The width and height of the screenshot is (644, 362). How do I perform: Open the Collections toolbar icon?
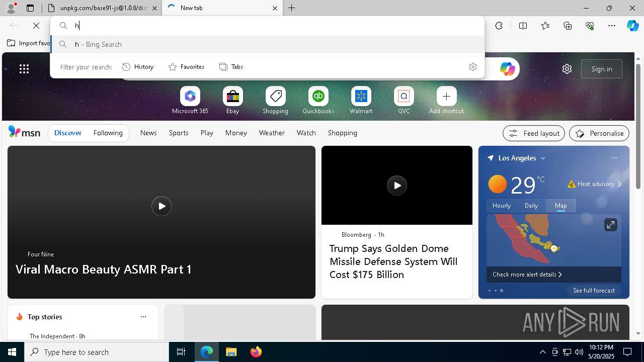[x=568, y=26]
